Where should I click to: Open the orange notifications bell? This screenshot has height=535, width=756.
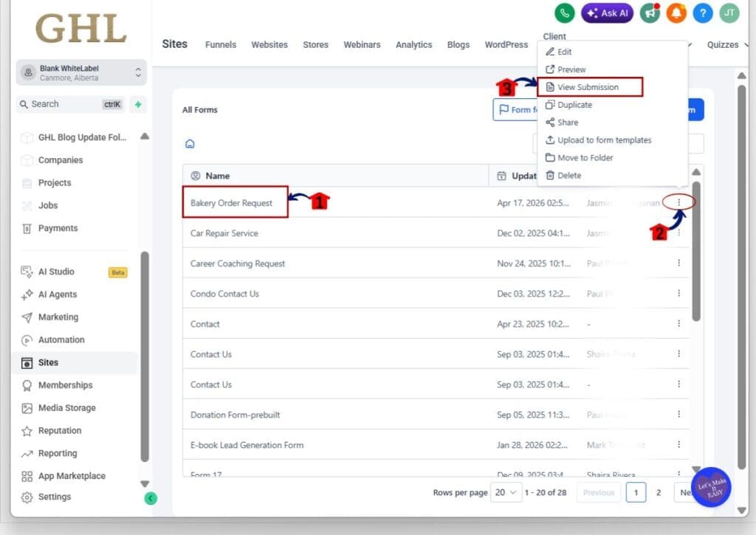click(x=676, y=13)
